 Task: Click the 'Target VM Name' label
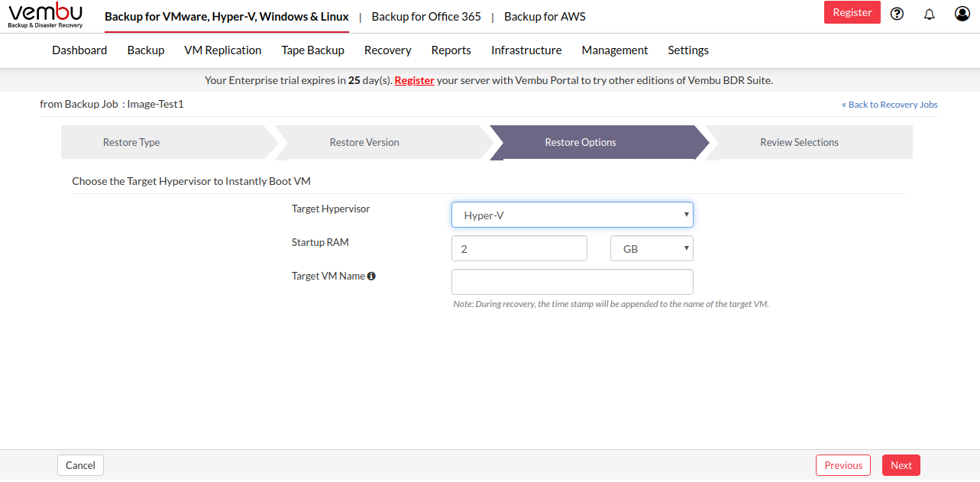pyautogui.click(x=328, y=276)
